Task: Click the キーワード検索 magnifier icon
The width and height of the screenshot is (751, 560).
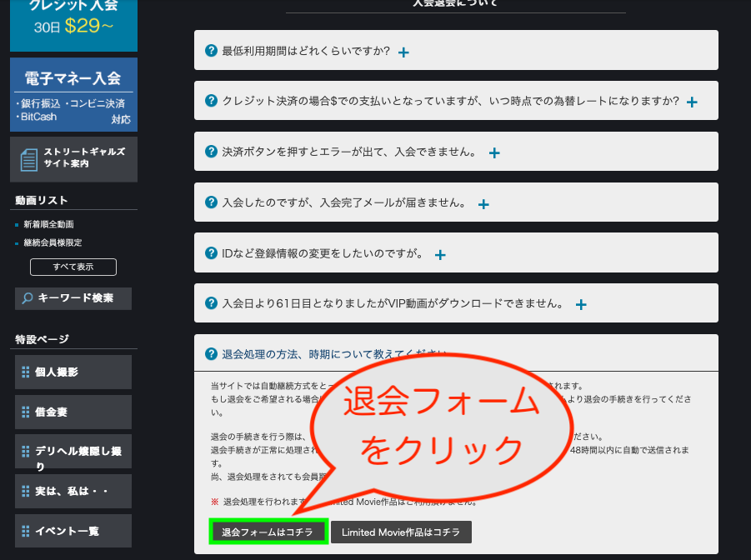Action: 28,298
